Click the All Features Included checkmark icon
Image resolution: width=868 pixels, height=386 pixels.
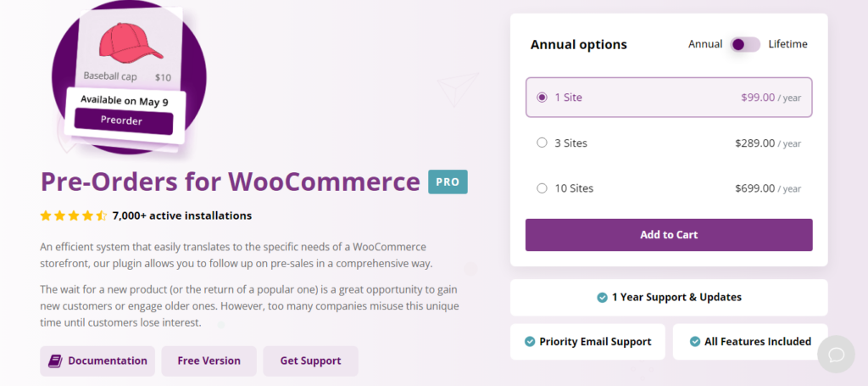[694, 342]
